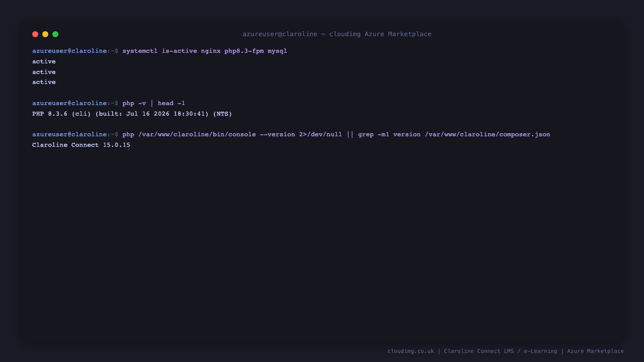Click the first 'active' output line

pos(44,61)
